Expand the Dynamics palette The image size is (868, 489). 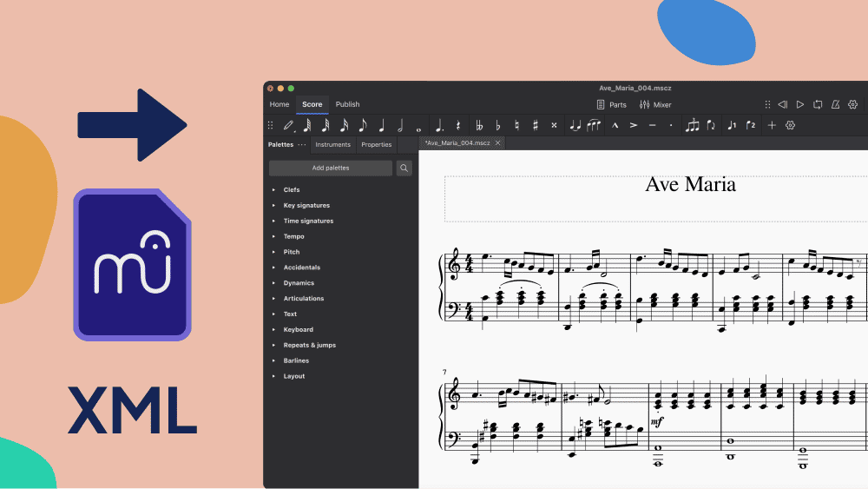point(273,283)
